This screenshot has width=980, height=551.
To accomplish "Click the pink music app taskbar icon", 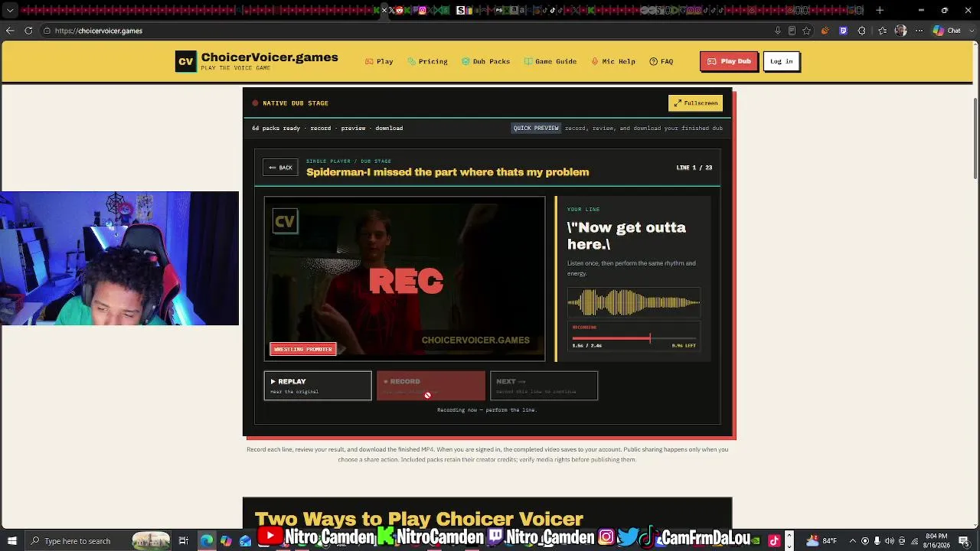I will pyautogui.click(x=774, y=541).
